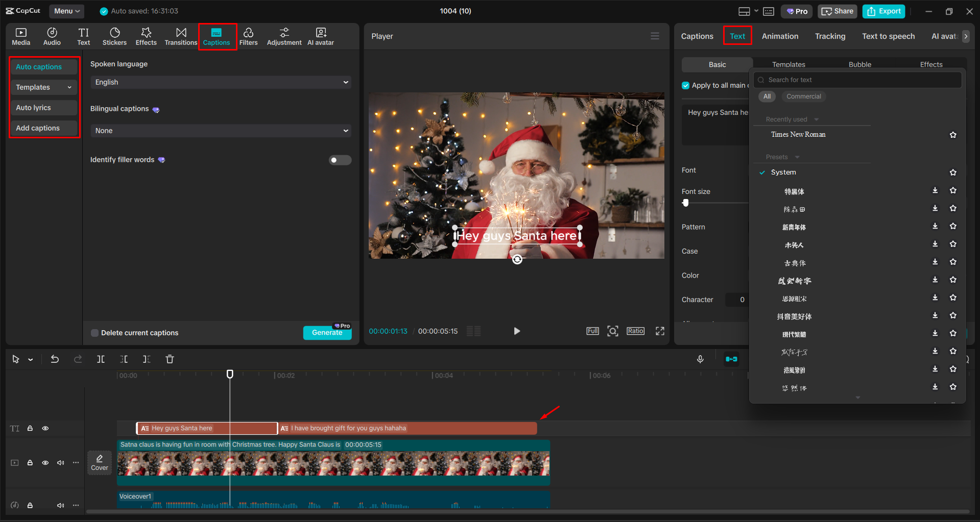Check Delete current captions
Screen dimensions: 980x522
click(x=94, y=333)
